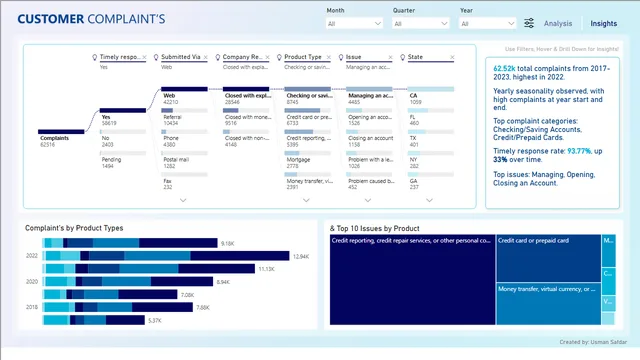
Task: Click the bar labeled 9.18K
Action: tap(130, 243)
